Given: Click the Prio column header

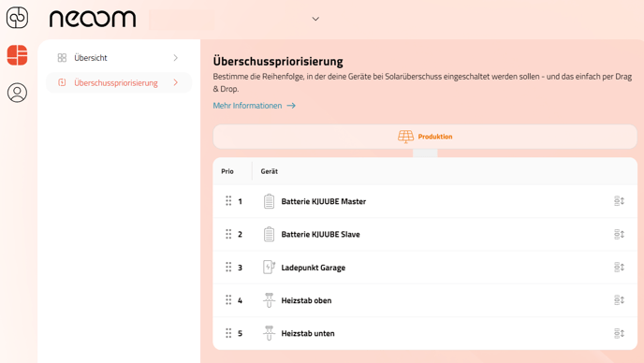Looking at the screenshot, I should coord(227,171).
